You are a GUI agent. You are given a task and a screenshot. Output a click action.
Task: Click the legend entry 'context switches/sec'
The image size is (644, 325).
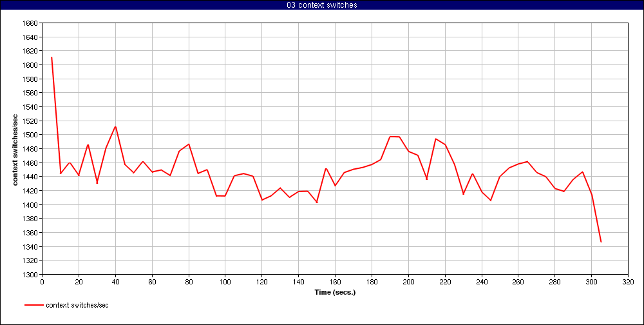tap(77, 305)
